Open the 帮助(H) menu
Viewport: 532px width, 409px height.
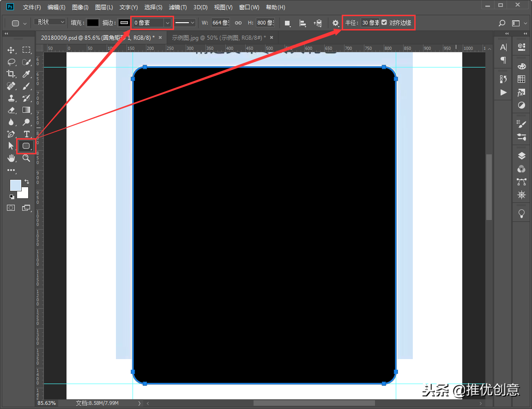coord(276,7)
